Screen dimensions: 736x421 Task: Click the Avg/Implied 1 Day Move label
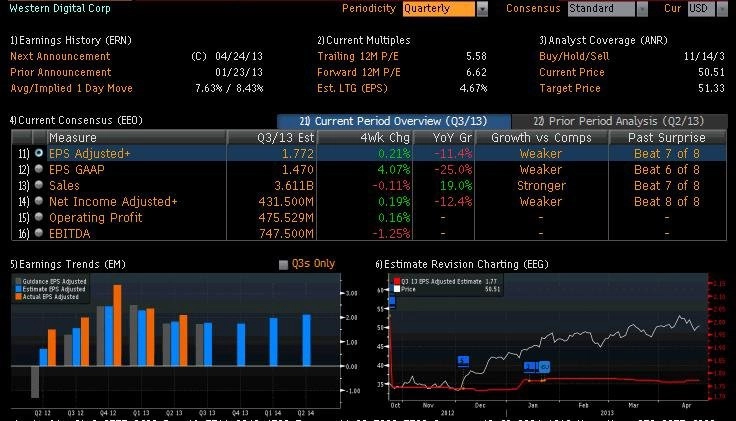click(71, 88)
